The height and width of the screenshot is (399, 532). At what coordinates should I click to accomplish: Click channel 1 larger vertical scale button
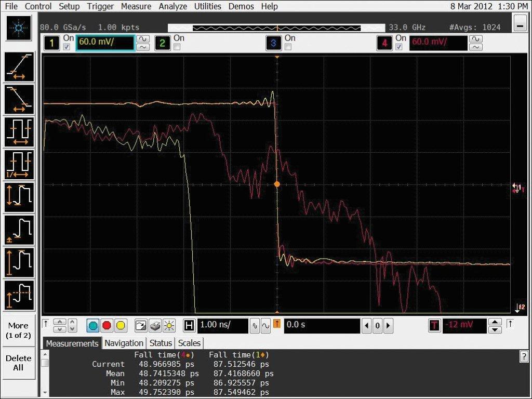[x=142, y=38]
